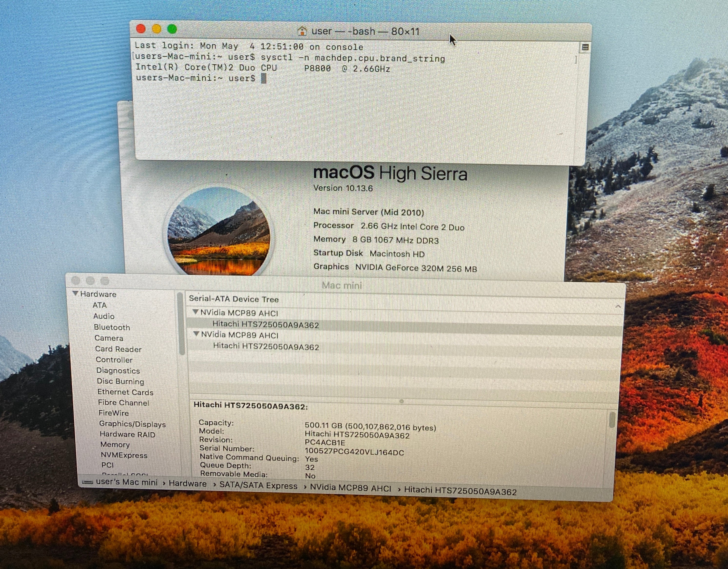The width and height of the screenshot is (728, 569).
Task: Select Audio in the Hardware sidebar
Action: [x=104, y=316]
